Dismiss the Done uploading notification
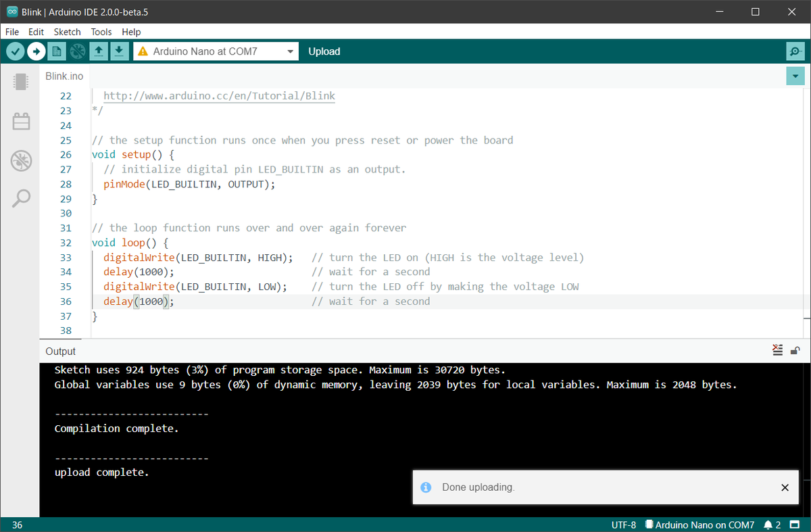 click(x=785, y=487)
